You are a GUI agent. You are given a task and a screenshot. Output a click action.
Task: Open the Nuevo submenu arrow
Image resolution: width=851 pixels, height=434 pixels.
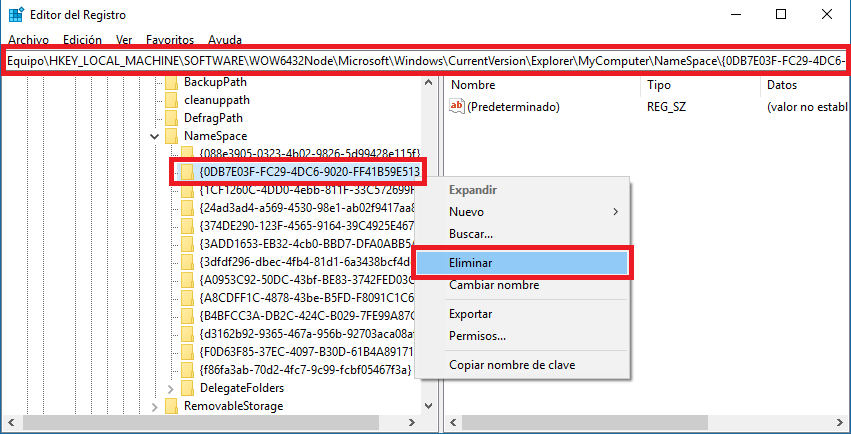(x=615, y=212)
